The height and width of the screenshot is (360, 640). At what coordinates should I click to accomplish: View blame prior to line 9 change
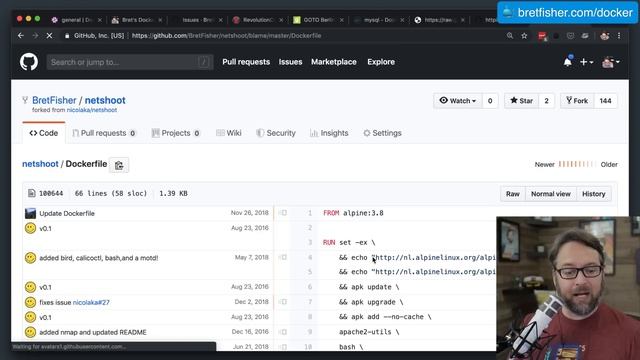point(282,332)
